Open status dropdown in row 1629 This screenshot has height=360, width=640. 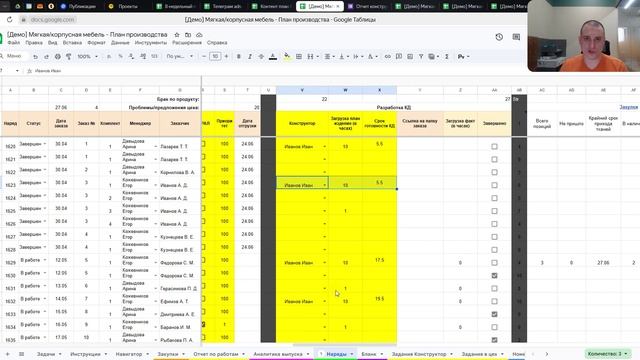point(45,260)
